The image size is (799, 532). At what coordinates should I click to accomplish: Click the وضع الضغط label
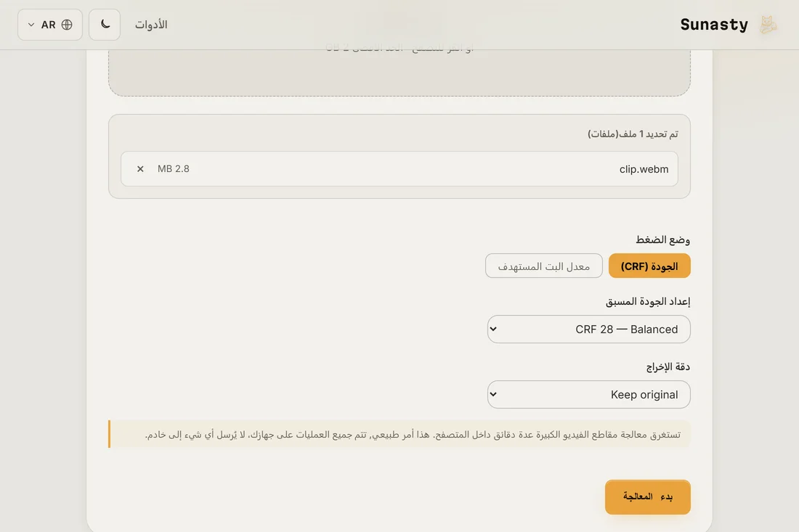pyautogui.click(x=662, y=240)
